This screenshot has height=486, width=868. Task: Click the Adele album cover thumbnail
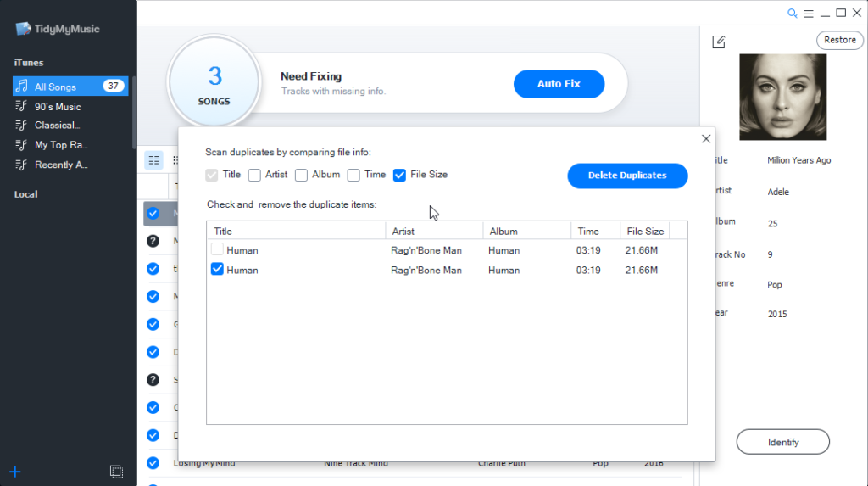782,98
